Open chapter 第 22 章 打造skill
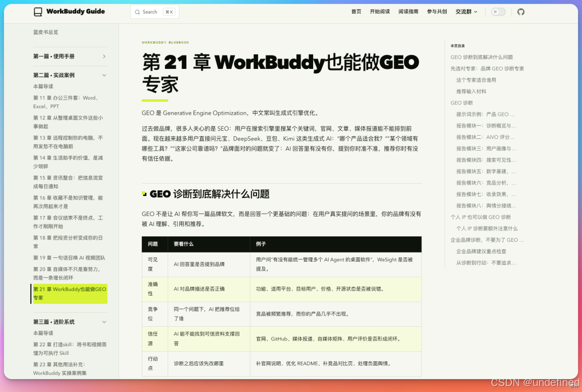Image resolution: width=582 pixels, height=392 pixels. [70, 348]
